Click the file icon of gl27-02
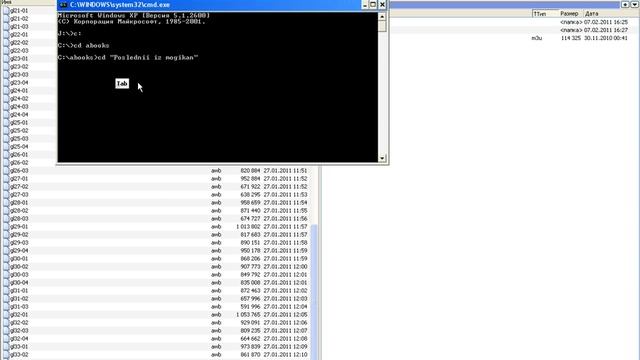This screenshot has height=360, width=640. [x=6, y=187]
